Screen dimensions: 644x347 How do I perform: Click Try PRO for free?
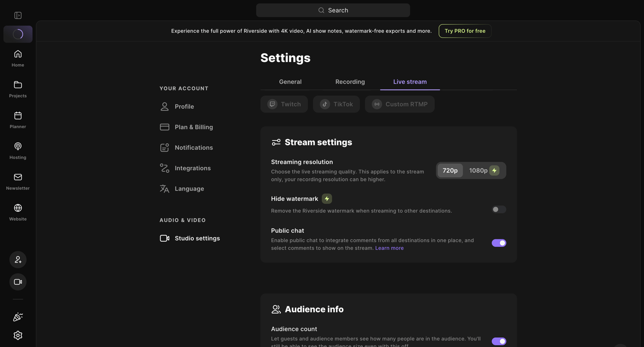[465, 31]
